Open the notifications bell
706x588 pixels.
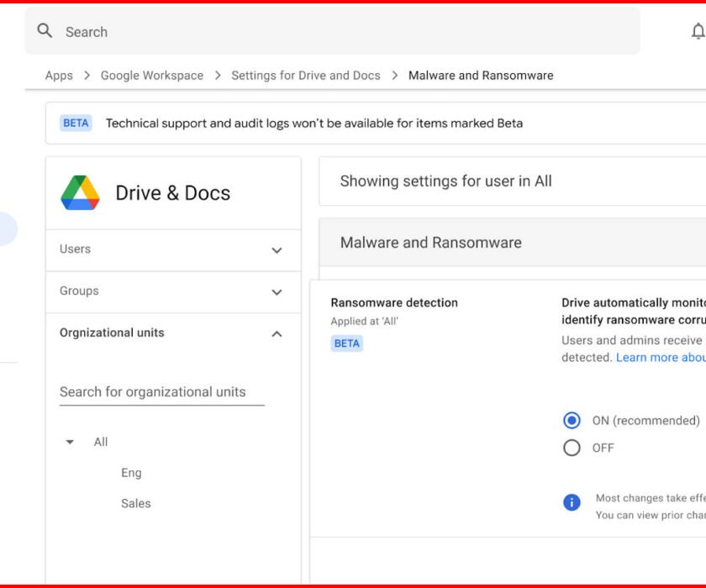(x=698, y=32)
